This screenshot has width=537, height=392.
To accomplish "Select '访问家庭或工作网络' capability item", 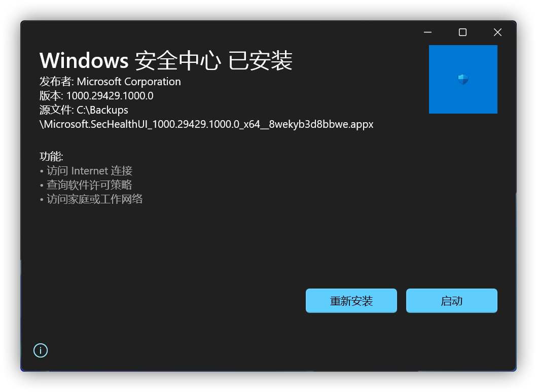I will click(x=94, y=198).
